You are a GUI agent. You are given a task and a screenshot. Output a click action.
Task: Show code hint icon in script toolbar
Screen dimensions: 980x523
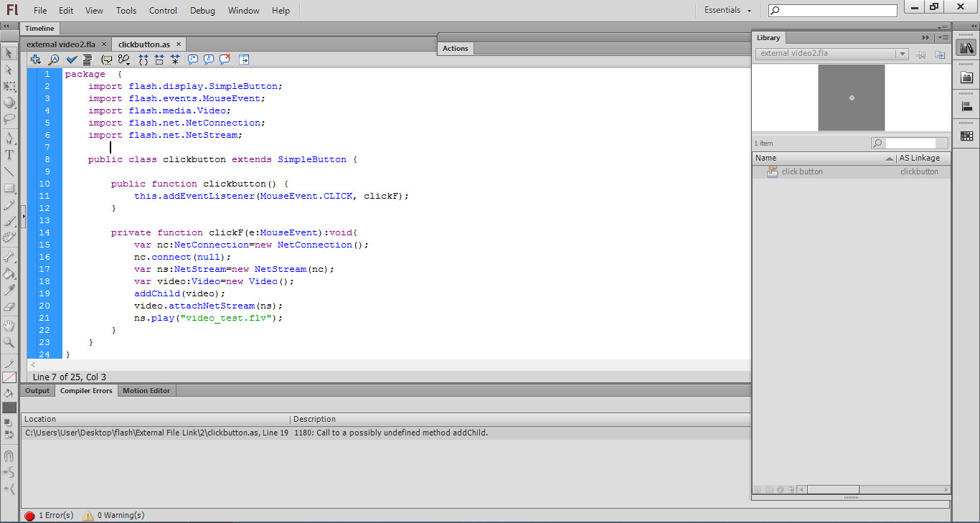pos(107,60)
